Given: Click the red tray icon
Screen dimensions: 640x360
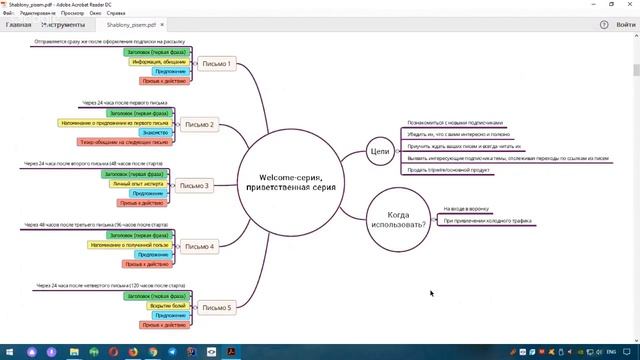Looking at the screenshot, I should 542,352.
